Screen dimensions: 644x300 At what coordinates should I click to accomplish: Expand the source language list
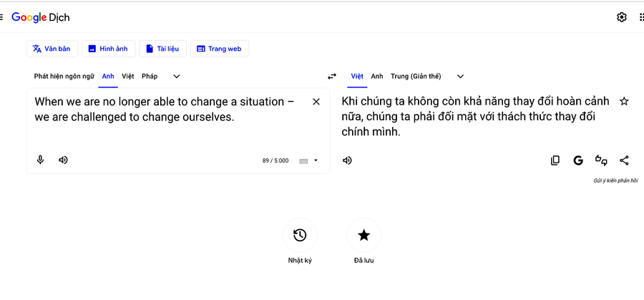(177, 76)
